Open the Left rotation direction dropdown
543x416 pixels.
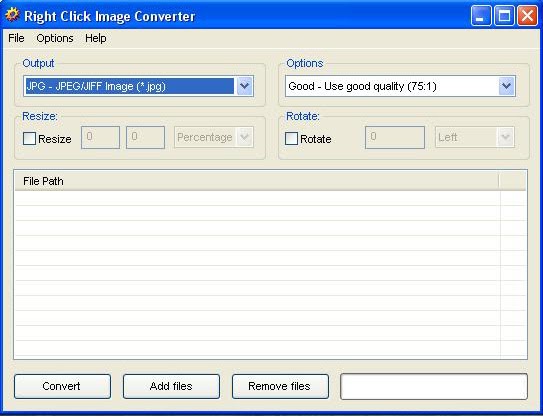[x=475, y=138]
